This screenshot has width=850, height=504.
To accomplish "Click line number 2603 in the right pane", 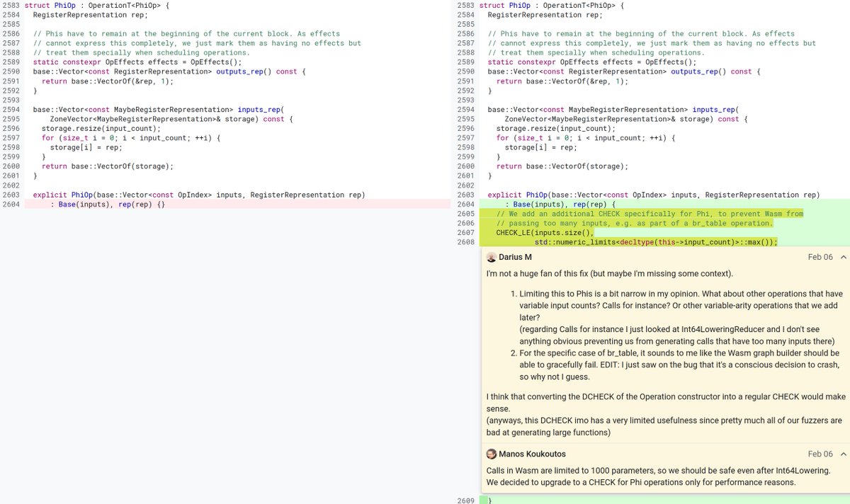I will click(x=466, y=195).
